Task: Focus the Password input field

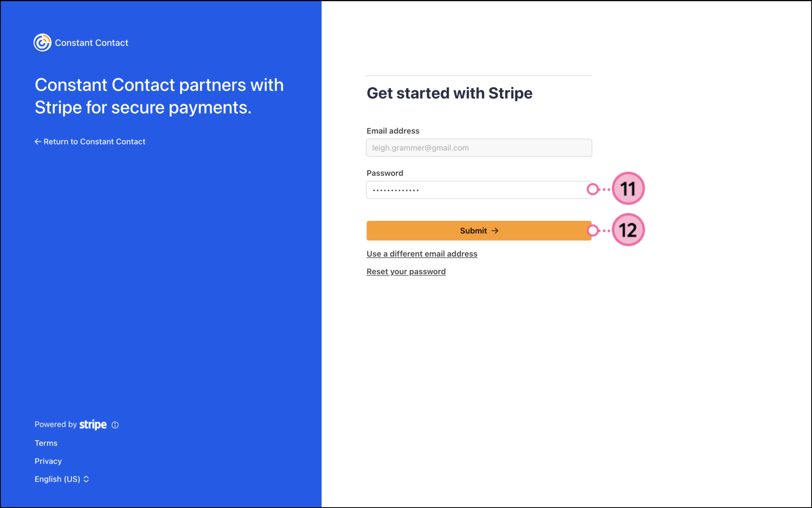Action: (478, 190)
